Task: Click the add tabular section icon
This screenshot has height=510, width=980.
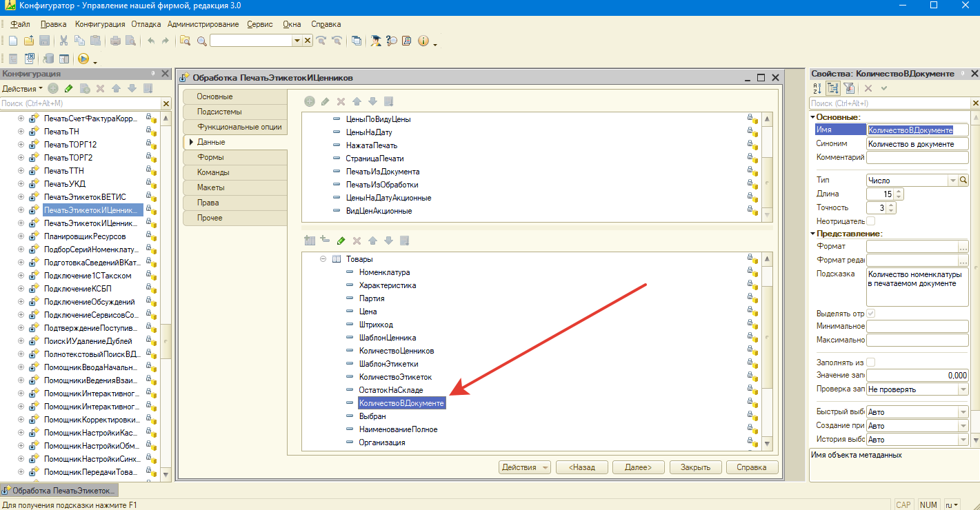Action: 309,241
